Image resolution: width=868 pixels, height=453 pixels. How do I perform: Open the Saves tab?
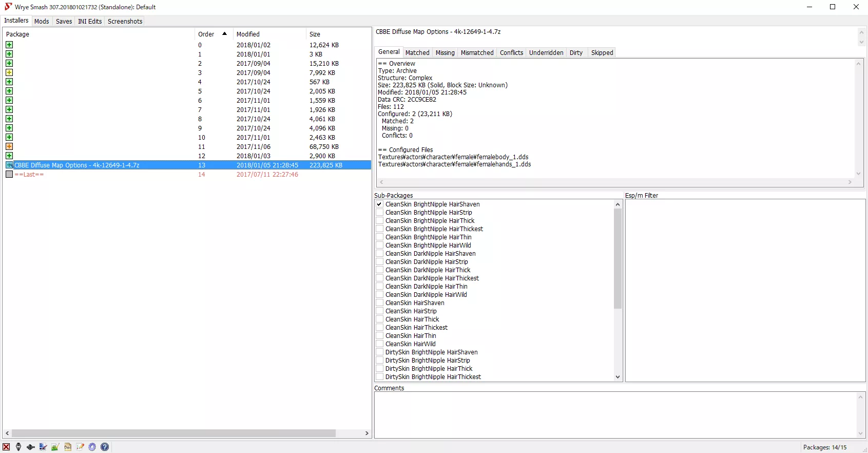tap(64, 21)
